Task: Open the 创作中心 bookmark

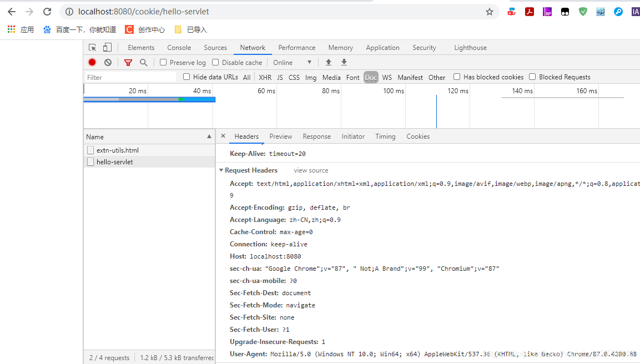Action: pyautogui.click(x=145, y=29)
